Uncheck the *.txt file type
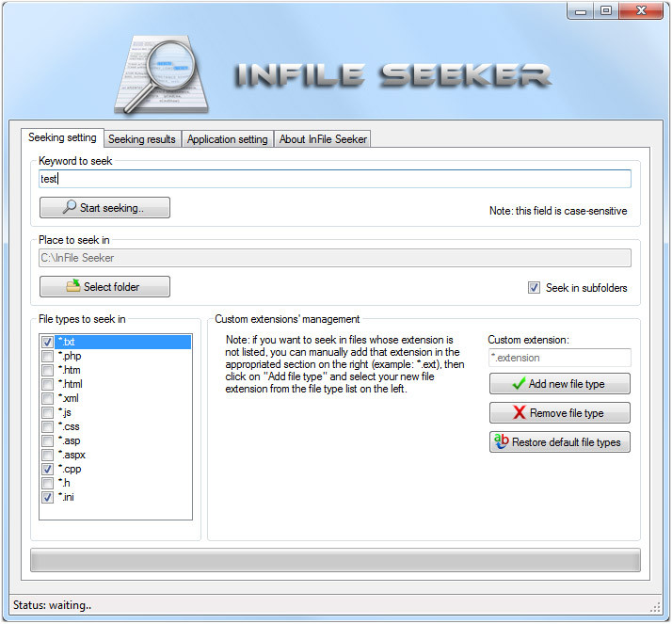The width and height of the screenshot is (672, 624). click(47, 342)
